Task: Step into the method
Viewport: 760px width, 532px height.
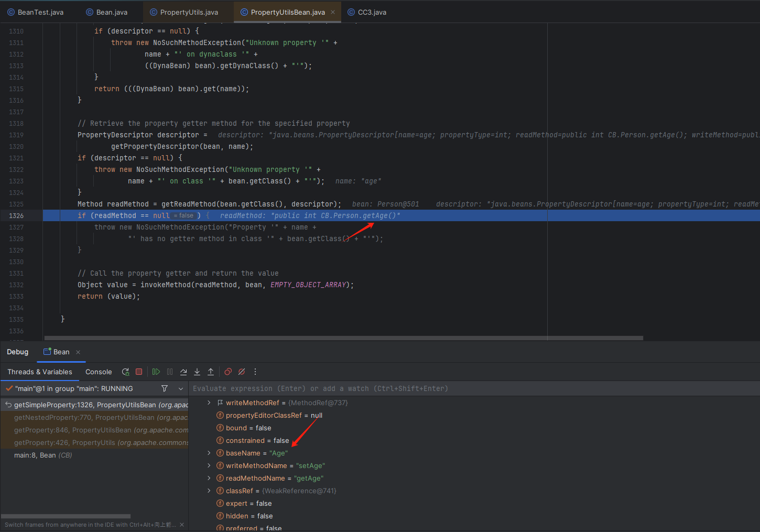Action: click(x=197, y=372)
